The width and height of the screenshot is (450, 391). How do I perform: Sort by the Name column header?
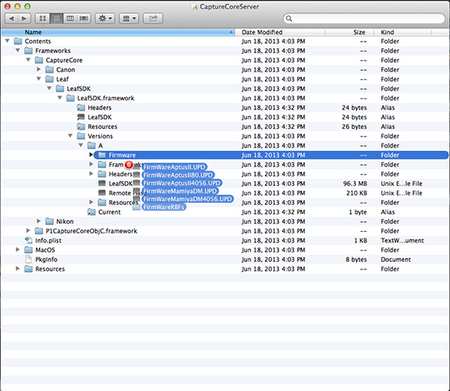(x=118, y=32)
